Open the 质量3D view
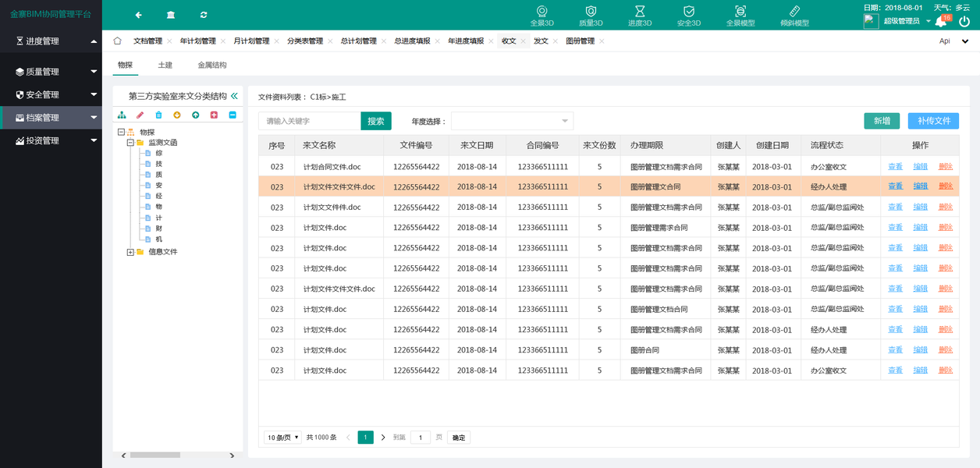The image size is (980, 468). [591, 16]
